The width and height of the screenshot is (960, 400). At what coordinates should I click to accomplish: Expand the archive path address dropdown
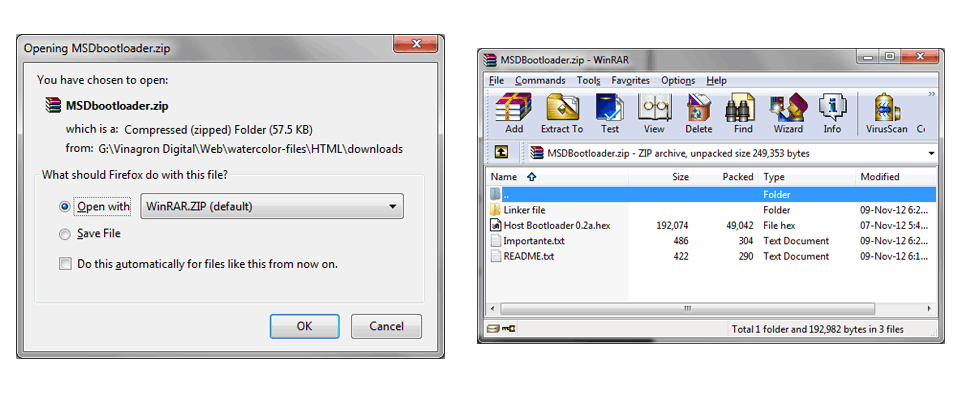pos(931,153)
